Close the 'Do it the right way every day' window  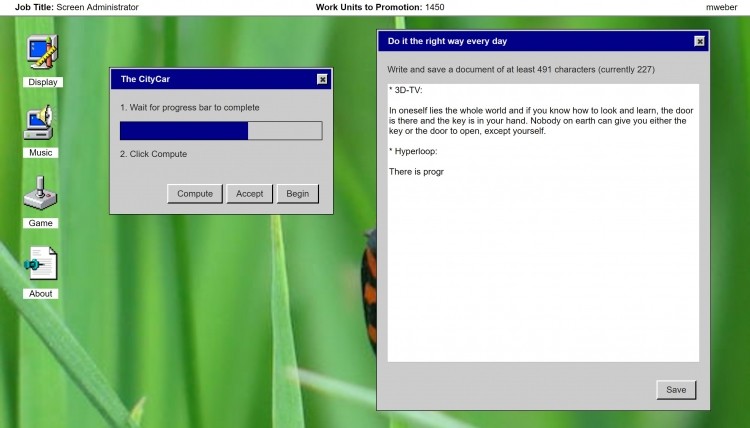point(699,42)
